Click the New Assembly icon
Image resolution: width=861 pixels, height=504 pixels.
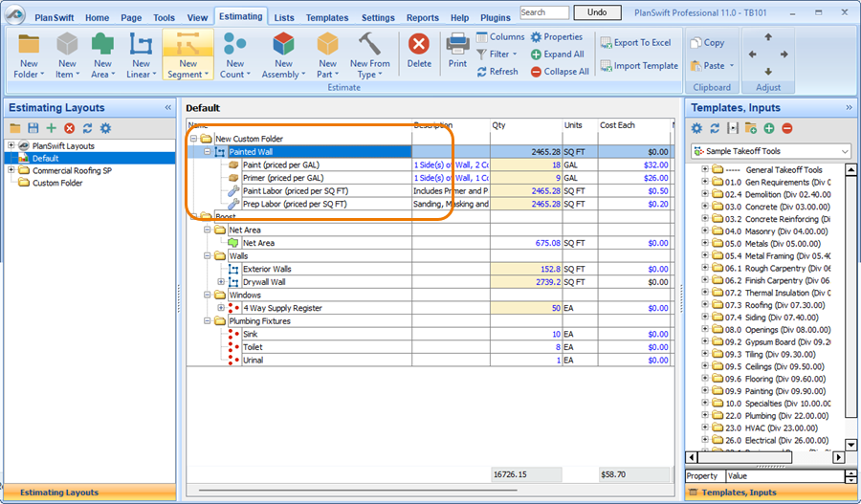[283, 44]
